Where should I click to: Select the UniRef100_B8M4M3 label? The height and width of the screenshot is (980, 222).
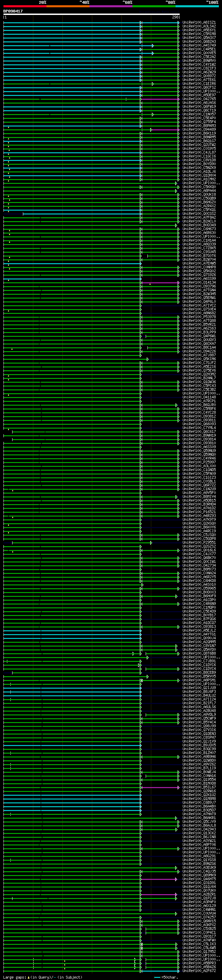click(x=199, y=125)
